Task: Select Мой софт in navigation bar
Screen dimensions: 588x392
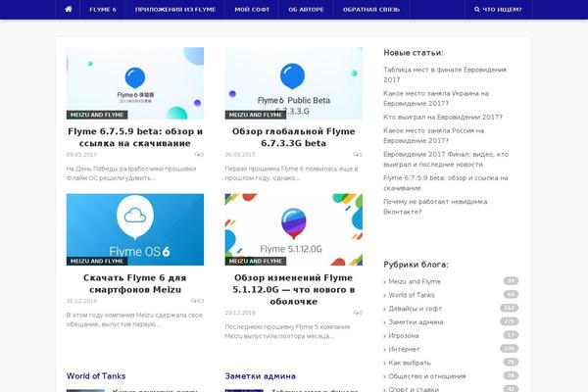Action: coord(252,10)
